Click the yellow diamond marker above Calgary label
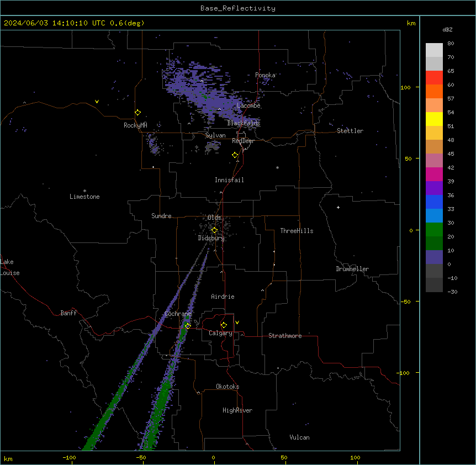The width and height of the screenshot is (476, 465). (x=224, y=325)
